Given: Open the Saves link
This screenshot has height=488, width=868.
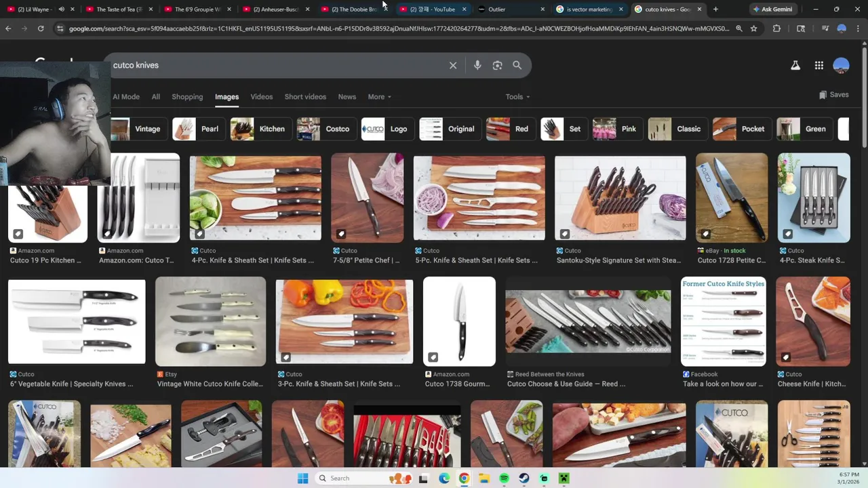Looking at the screenshot, I should point(833,95).
